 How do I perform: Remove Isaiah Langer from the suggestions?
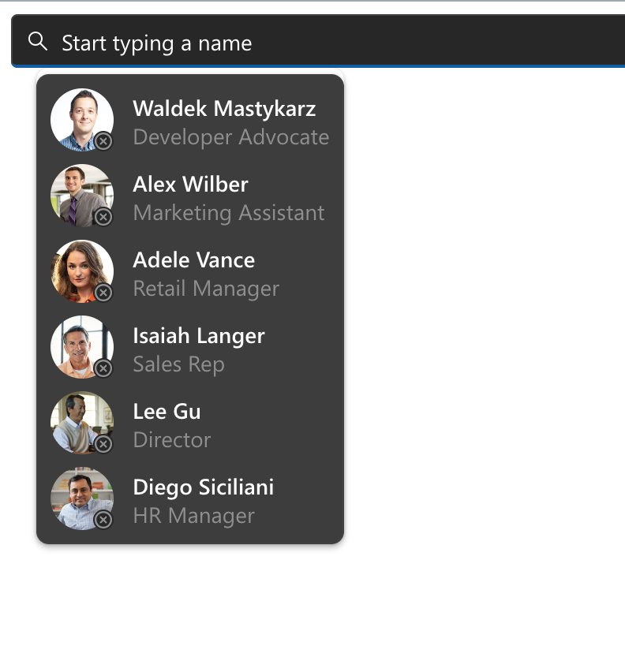pos(103,368)
